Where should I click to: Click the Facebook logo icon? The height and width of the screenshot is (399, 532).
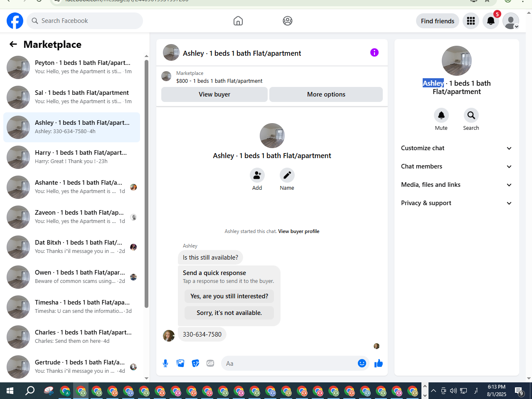[15, 21]
